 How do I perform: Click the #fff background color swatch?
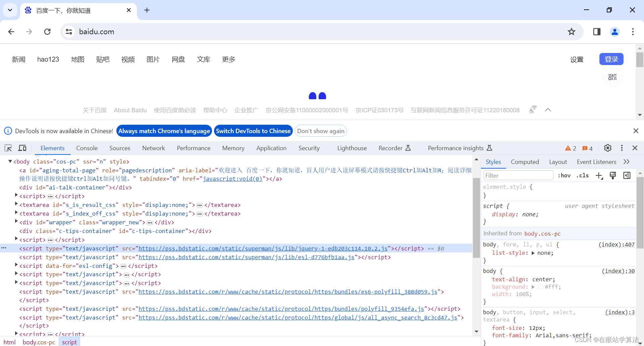click(540, 287)
